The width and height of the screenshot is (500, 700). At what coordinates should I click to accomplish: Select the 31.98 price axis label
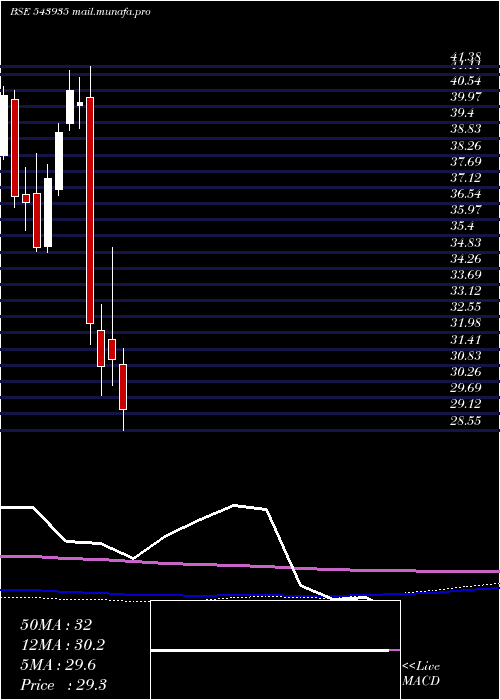click(466, 323)
